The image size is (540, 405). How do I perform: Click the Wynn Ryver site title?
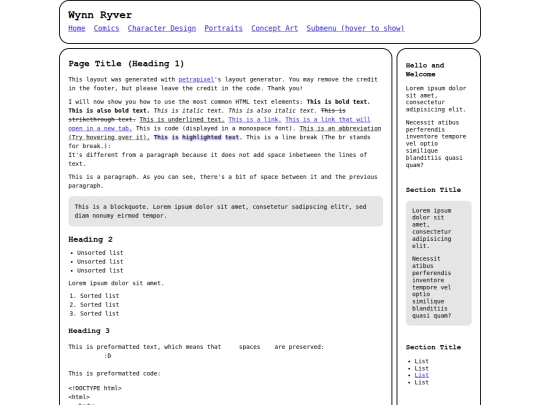pyautogui.click(x=100, y=15)
